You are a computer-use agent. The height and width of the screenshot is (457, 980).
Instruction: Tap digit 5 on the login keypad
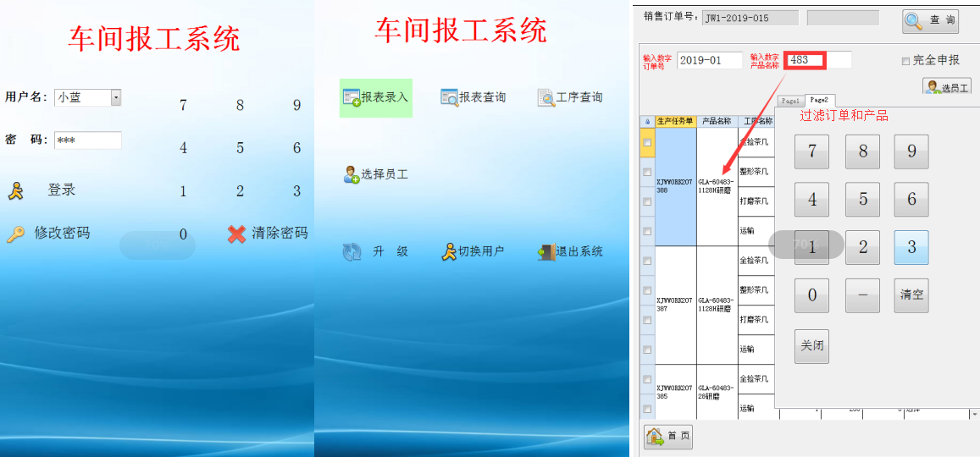[240, 148]
